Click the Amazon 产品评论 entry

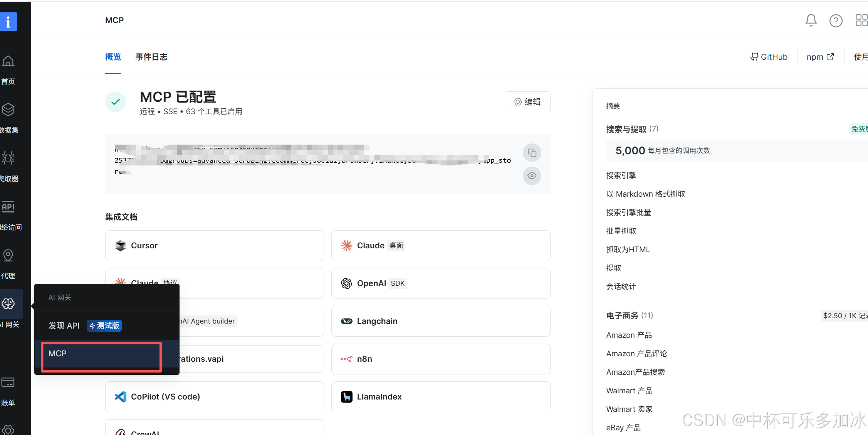click(x=636, y=354)
